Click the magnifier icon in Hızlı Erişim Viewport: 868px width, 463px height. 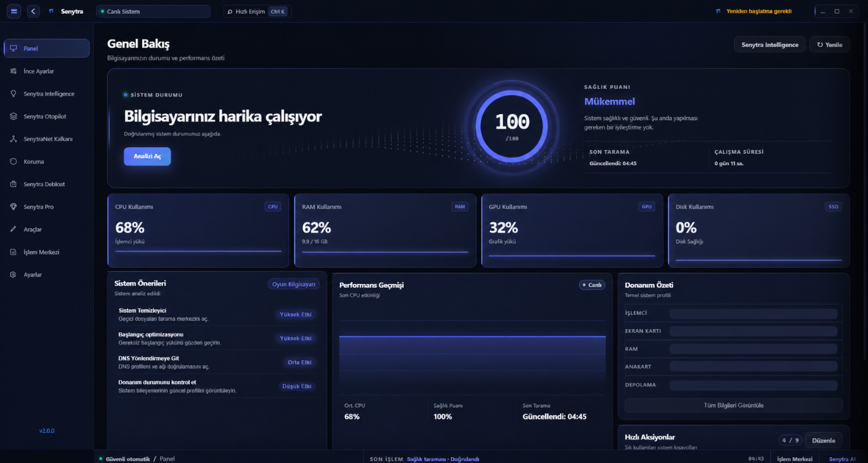[230, 12]
